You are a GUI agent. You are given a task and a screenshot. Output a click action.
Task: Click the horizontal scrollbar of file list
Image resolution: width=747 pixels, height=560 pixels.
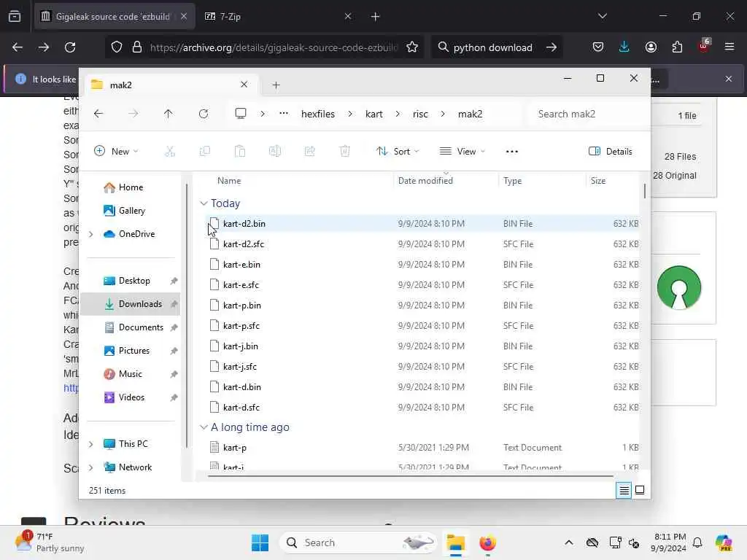(x=410, y=475)
